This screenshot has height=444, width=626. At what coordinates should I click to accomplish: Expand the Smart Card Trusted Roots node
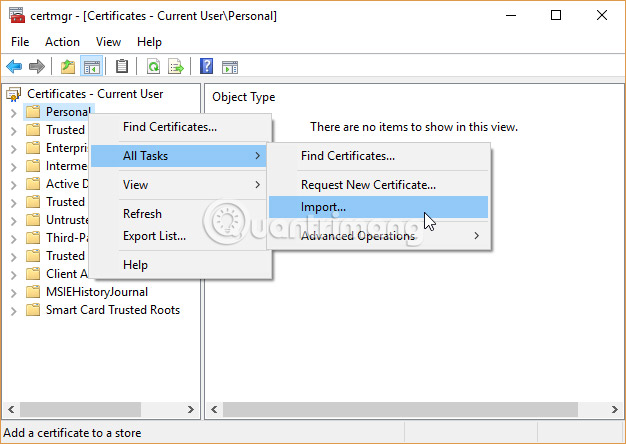14,311
